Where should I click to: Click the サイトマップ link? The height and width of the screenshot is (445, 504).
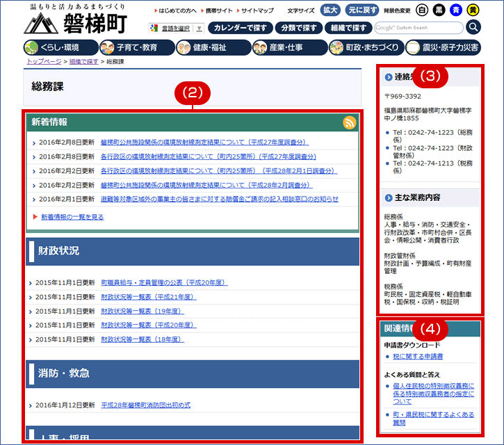click(x=257, y=10)
